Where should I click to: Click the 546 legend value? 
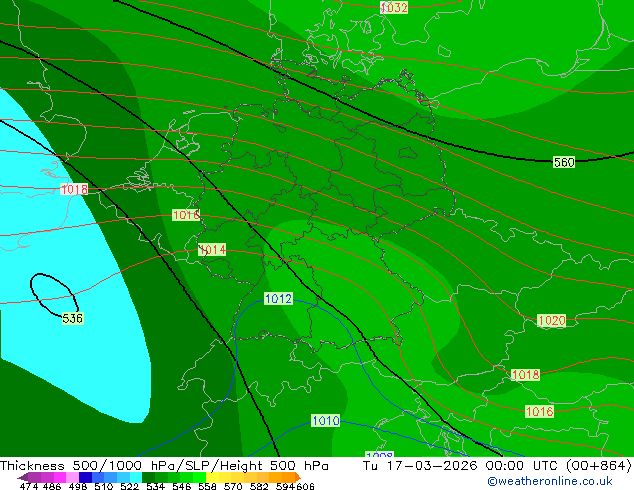click(x=181, y=486)
